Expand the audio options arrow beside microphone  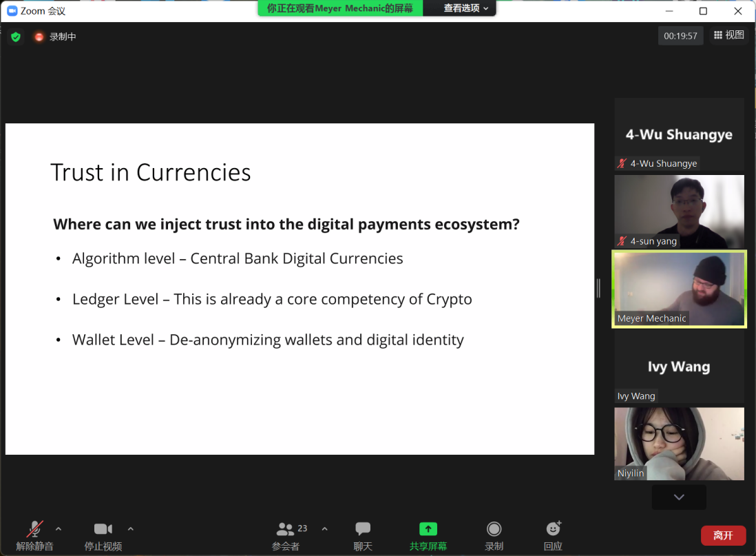pos(59,529)
